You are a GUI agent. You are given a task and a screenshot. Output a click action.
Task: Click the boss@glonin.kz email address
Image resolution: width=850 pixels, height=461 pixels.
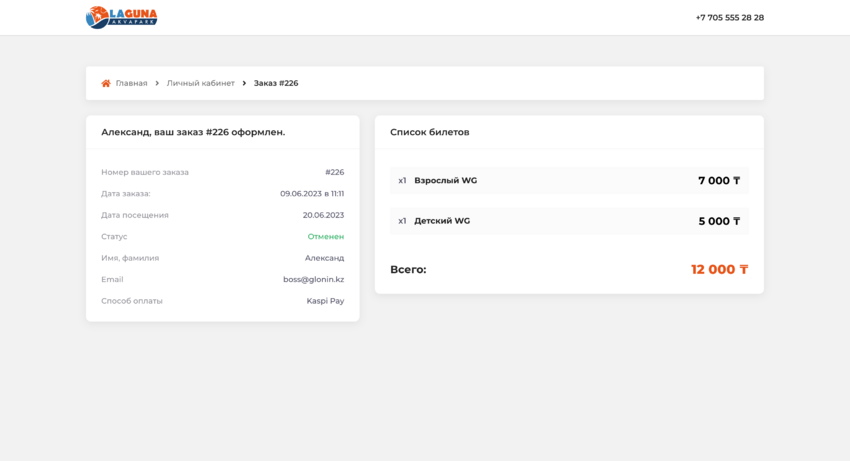pyautogui.click(x=313, y=280)
